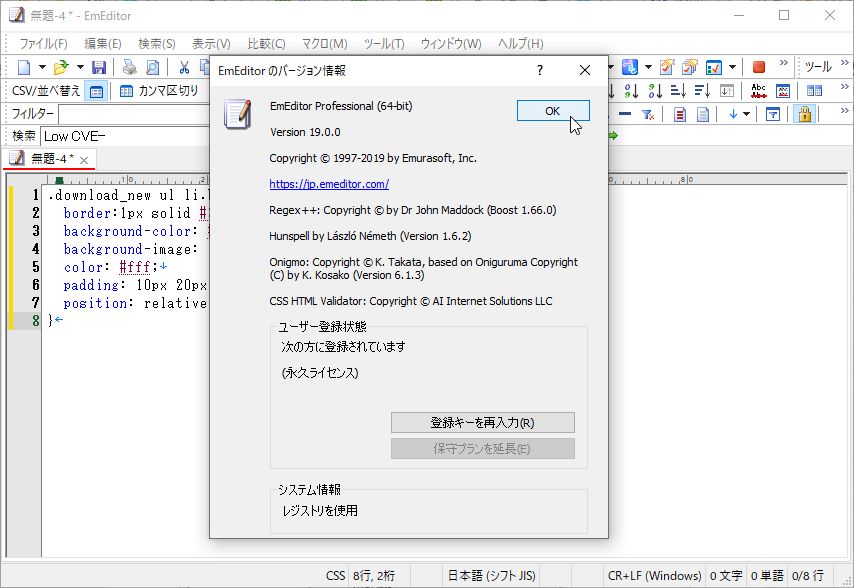Click OK in the version dialog
This screenshot has height=588, width=854.
[553, 111]
